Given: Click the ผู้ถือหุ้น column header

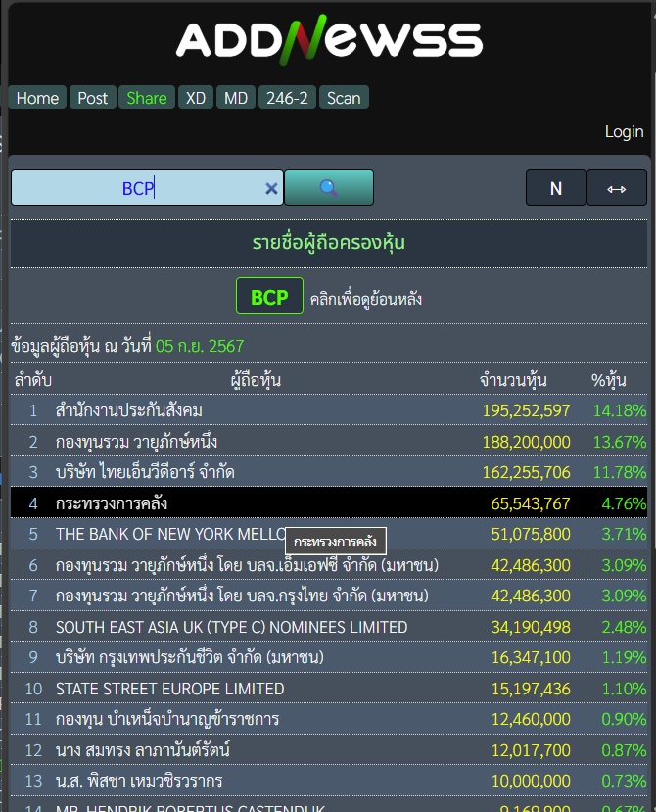Looking at the screenshot, I should tap(256, 380).
